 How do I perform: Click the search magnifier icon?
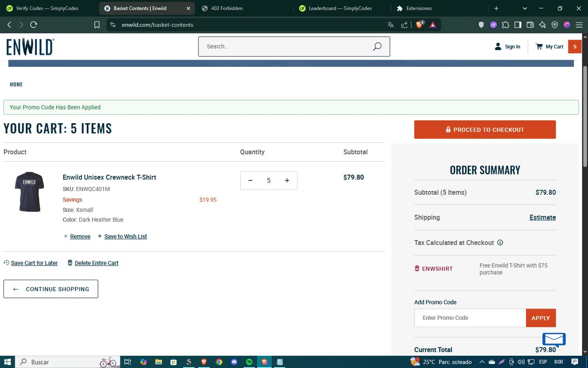(x=377, y=47)
